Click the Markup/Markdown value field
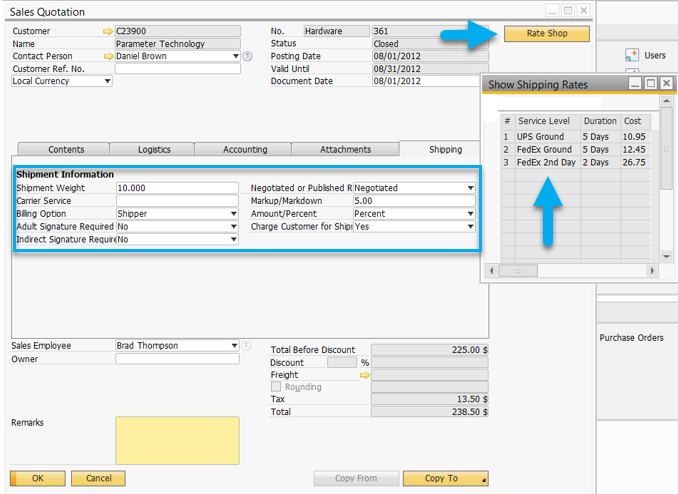The height and width of the screenshot is (494, 678). coord(414,201)
